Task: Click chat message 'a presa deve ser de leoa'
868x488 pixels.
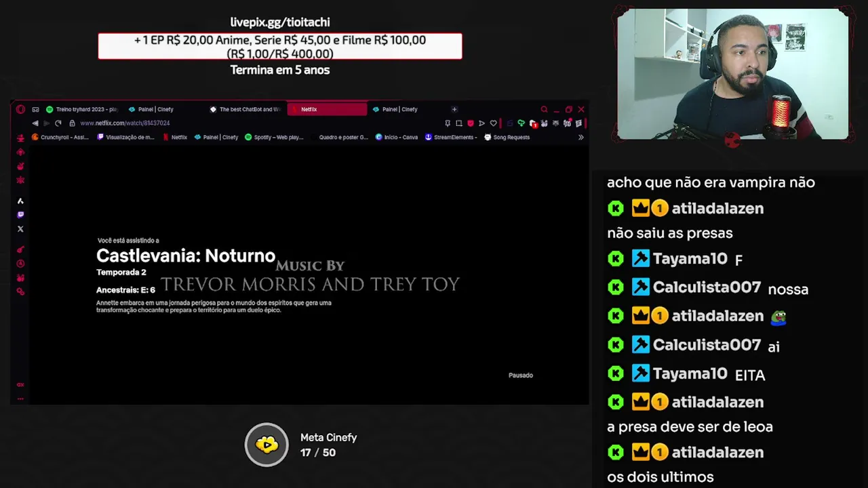Action: tap(690, 427)
